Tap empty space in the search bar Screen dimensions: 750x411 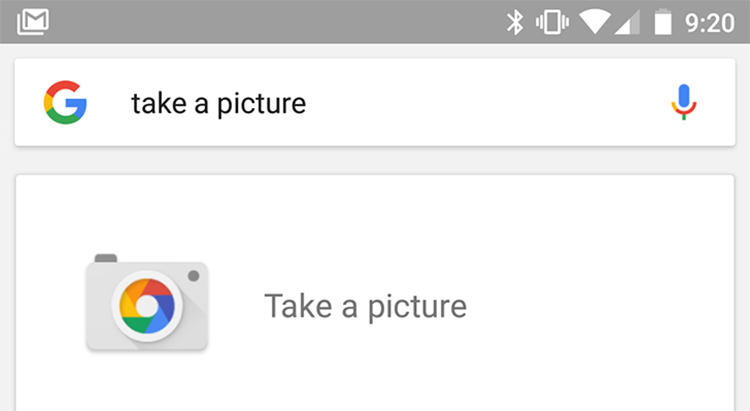[x=480, y=103]
